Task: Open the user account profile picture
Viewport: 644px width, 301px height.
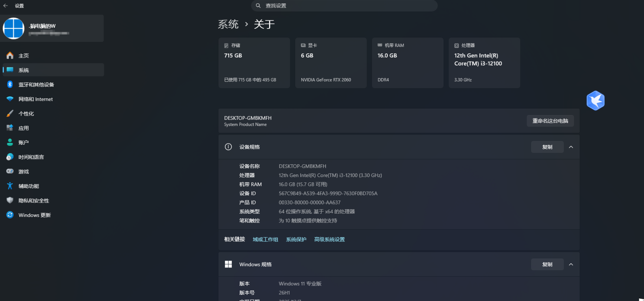Action: pos(14,28)
